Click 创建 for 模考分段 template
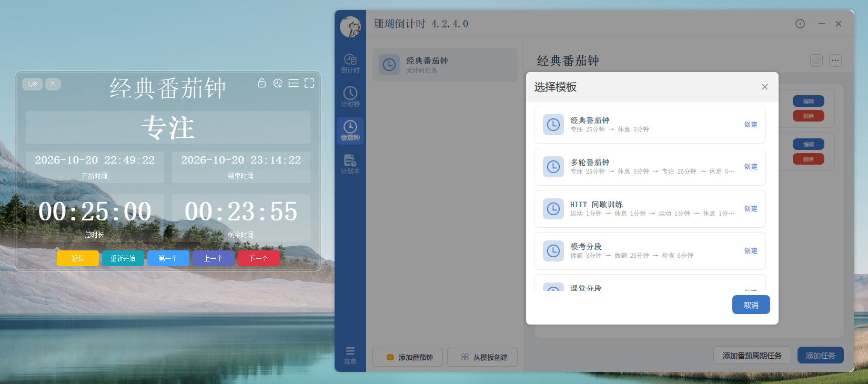 (751, 251)
